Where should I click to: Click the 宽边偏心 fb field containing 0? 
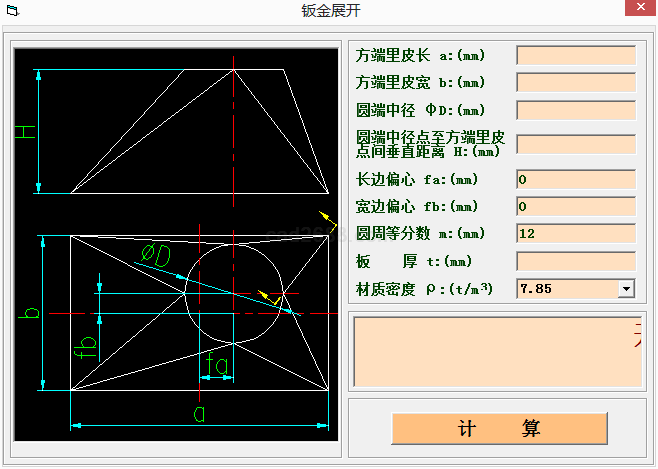576,207
